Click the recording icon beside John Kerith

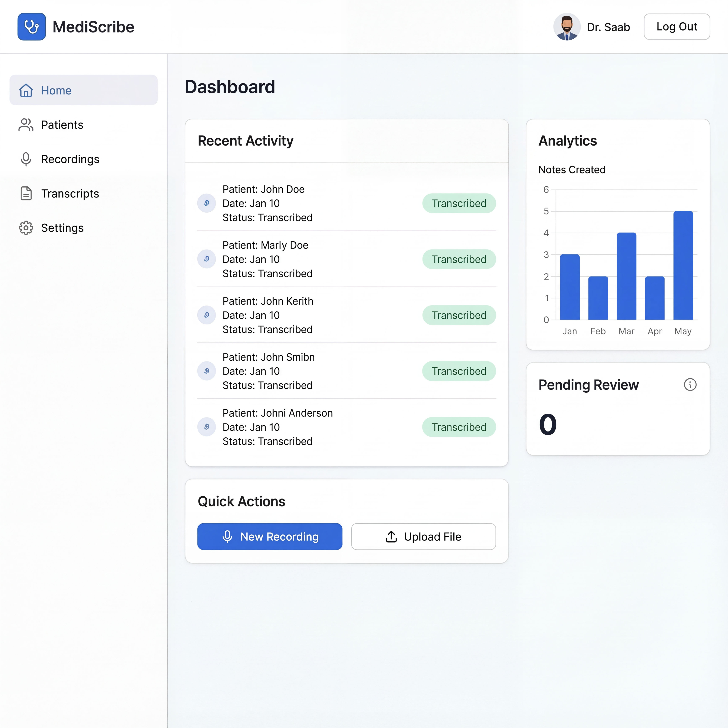point(207,315)
